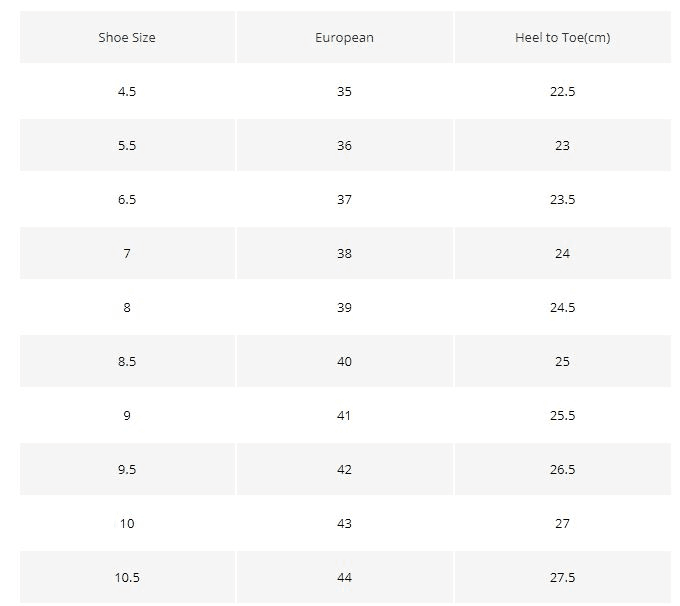Pick European size 38 cell
The height and width of the screenshot is (606, 680).
pyautogui.click(x=344, y=254)
